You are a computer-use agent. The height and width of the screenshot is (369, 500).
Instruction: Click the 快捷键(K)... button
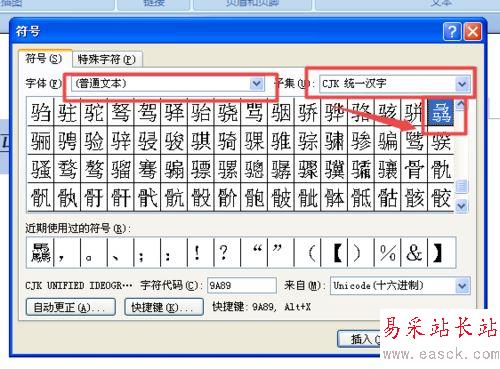[164, 307]
